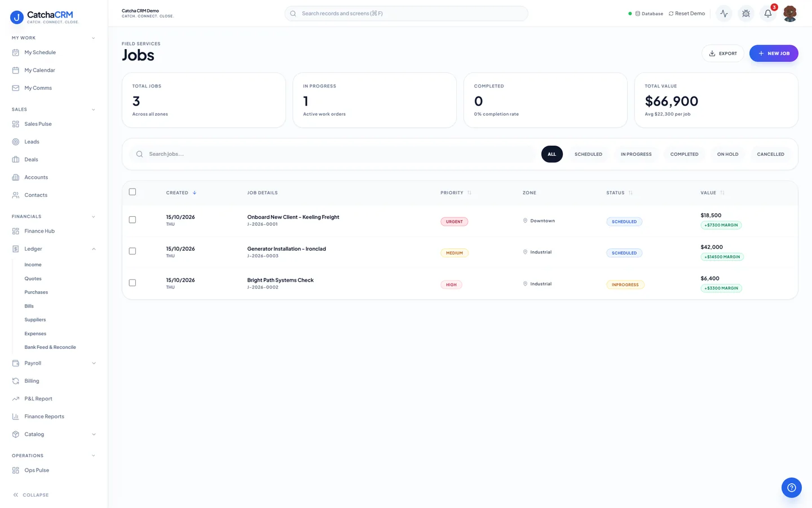Click the Database status indicator

[646, 14]
